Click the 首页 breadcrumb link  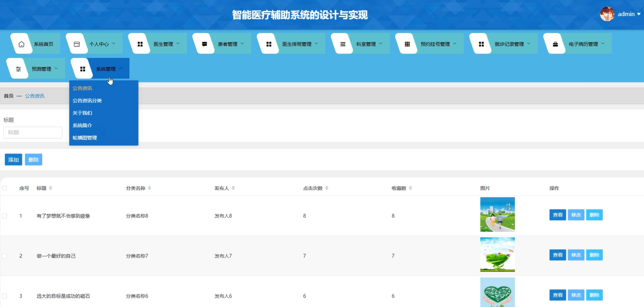9,96
